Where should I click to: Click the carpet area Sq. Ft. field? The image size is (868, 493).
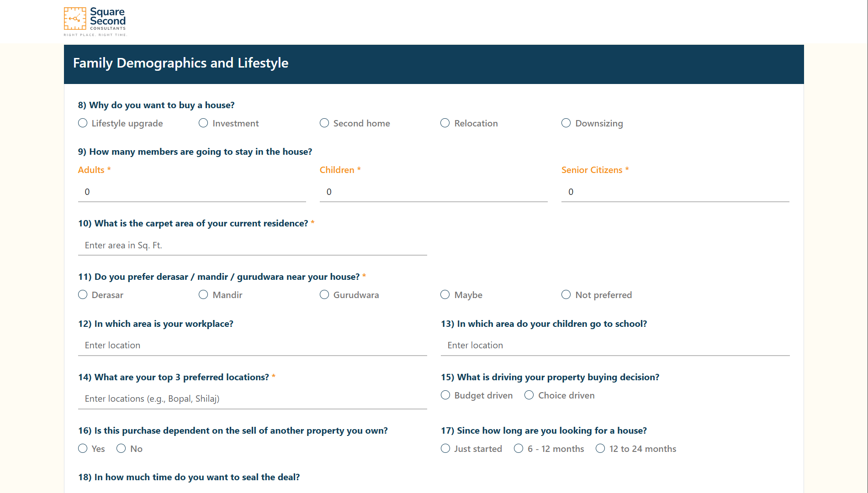click(253, 245)
